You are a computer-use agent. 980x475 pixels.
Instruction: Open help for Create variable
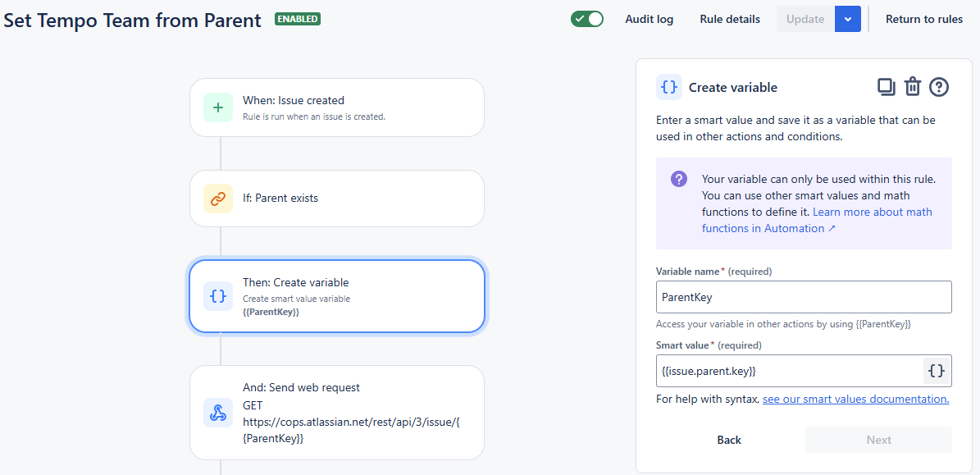tap(939, 87)
